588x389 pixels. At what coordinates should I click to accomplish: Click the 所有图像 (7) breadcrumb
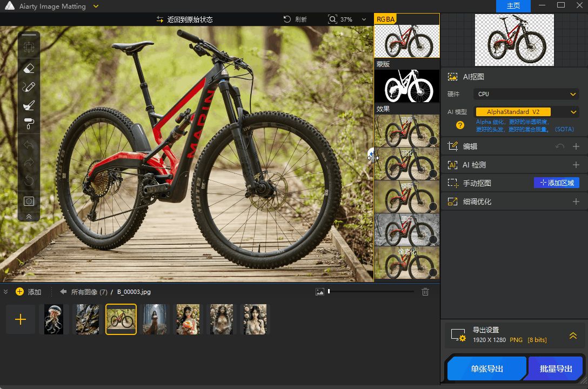(x=89, y=292)
